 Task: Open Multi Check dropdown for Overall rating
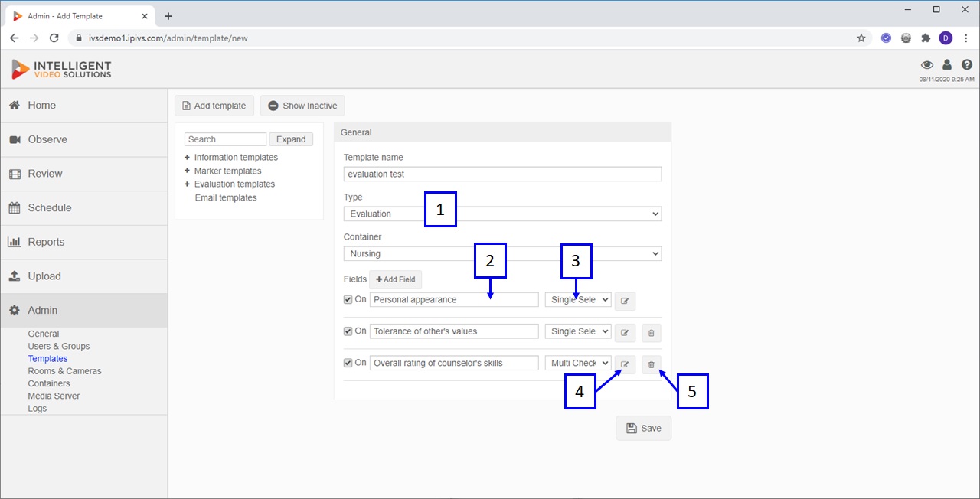coord(578,363)
